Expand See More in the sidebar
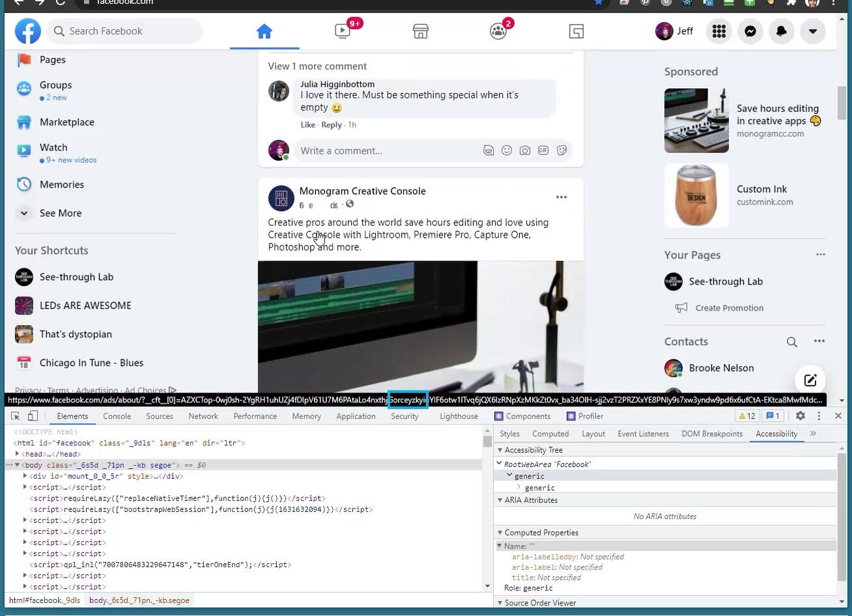852x616 pixels. [x=60, y=213]
